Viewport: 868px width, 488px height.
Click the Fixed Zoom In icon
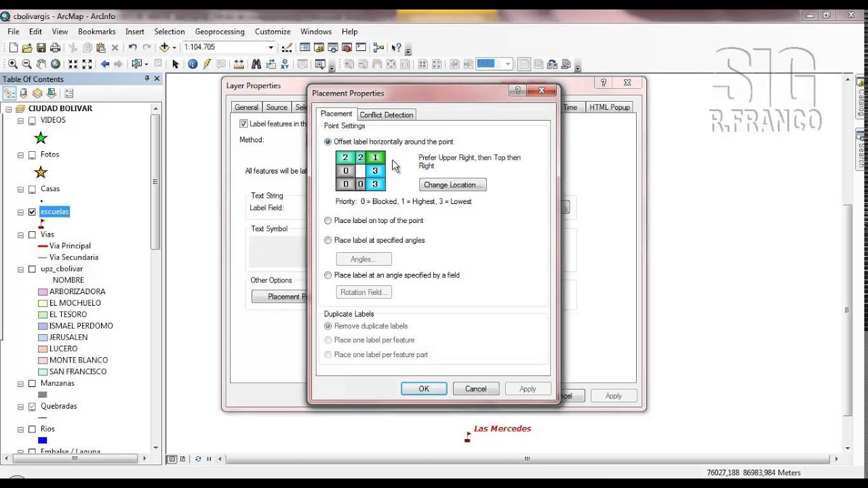point(73,64)
